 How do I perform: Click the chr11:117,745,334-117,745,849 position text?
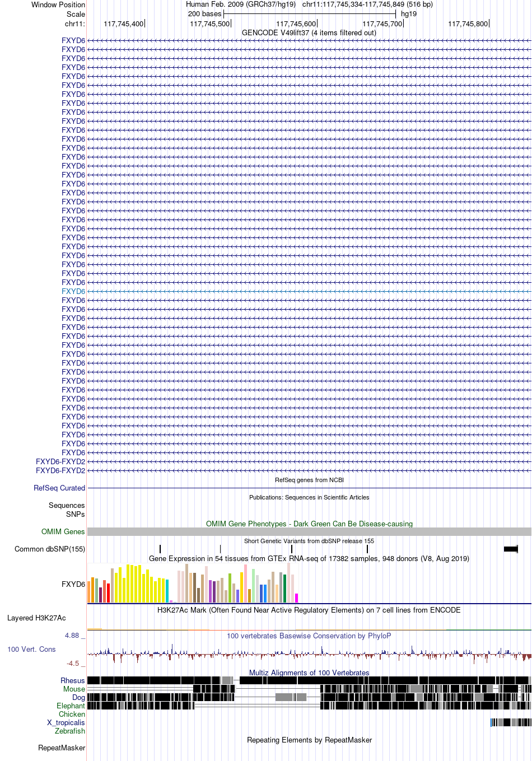click(x=367, y=4)
